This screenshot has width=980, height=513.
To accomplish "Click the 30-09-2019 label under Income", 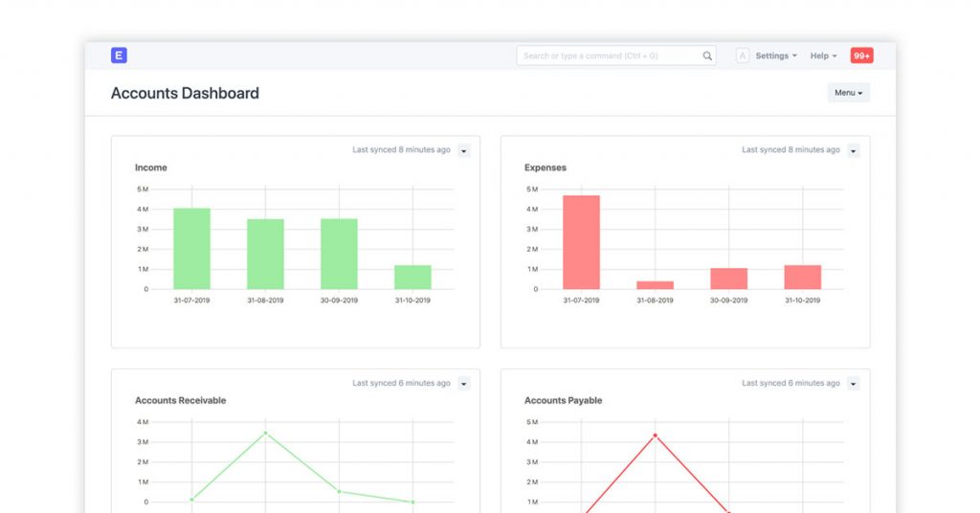I will [339, 301].
